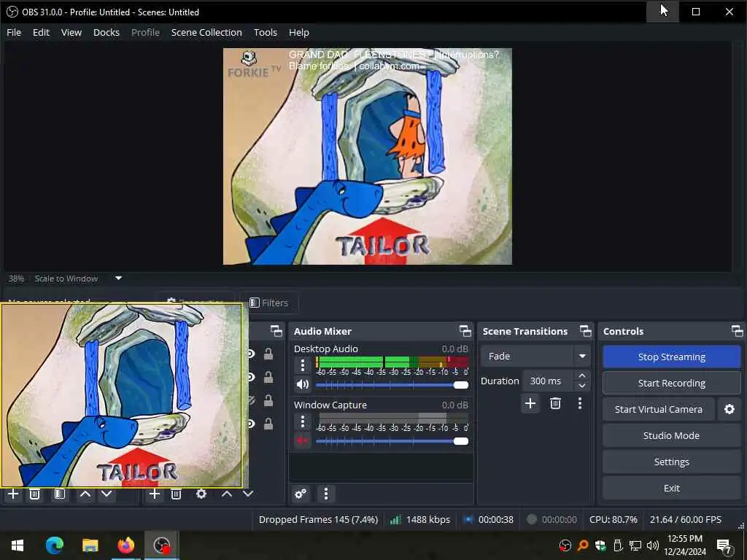Viewport: 747px width, 560px height.
Task: Open the Scale to Window preview dropdown
Action: [119, 278]
